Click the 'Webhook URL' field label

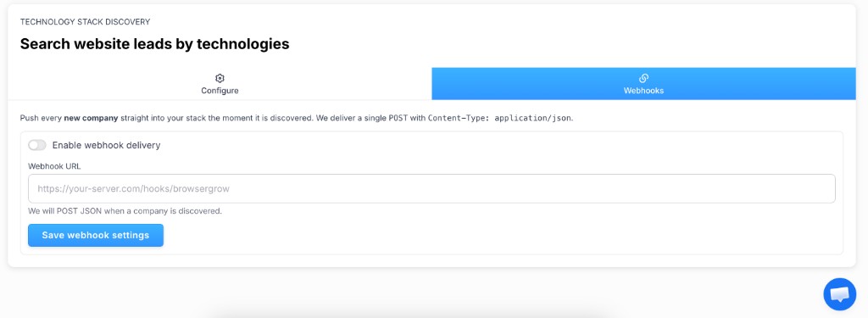tap(55, 165)
